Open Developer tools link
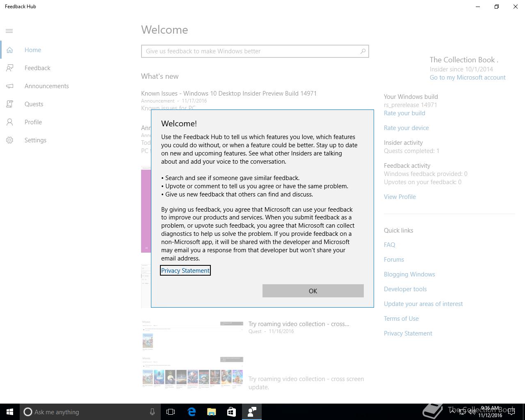 coord(405,289)
